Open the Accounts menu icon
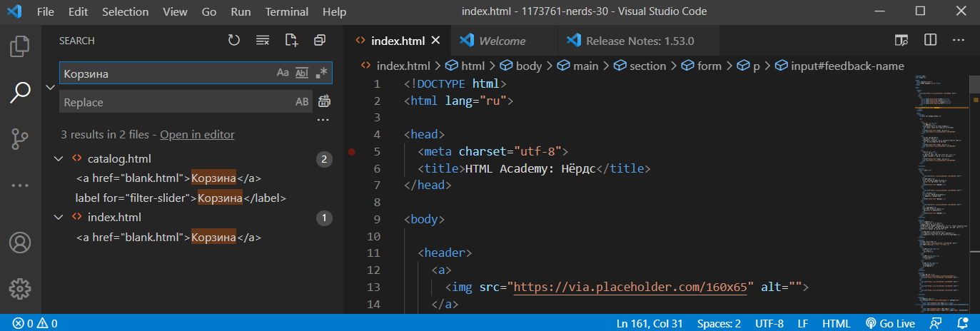Viewport: 980px width, 331px height. tap(20, 242)
